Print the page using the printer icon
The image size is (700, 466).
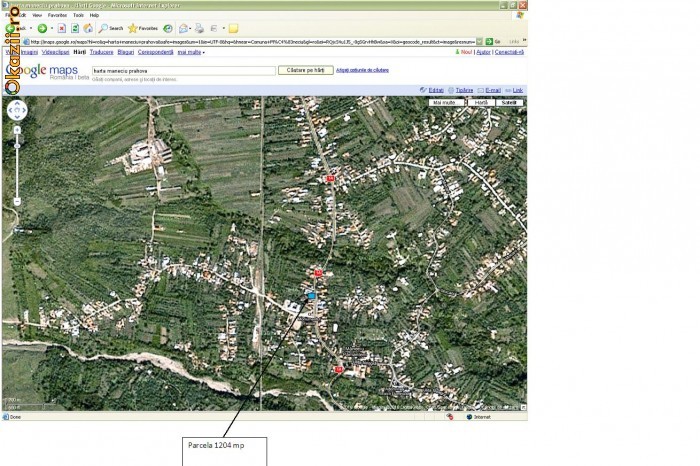[200, 29]
